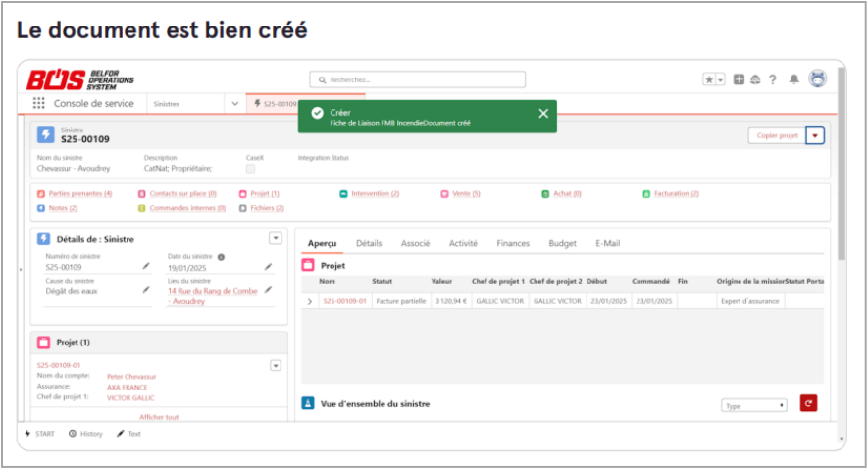Switch to the Budget tab

[562, 243]
